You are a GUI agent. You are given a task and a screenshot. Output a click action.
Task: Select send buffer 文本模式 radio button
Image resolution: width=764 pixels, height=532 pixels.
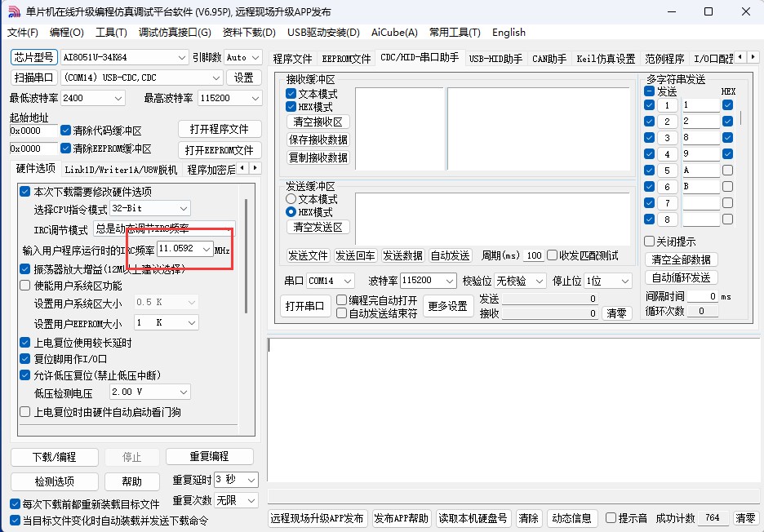coord(291,199)
